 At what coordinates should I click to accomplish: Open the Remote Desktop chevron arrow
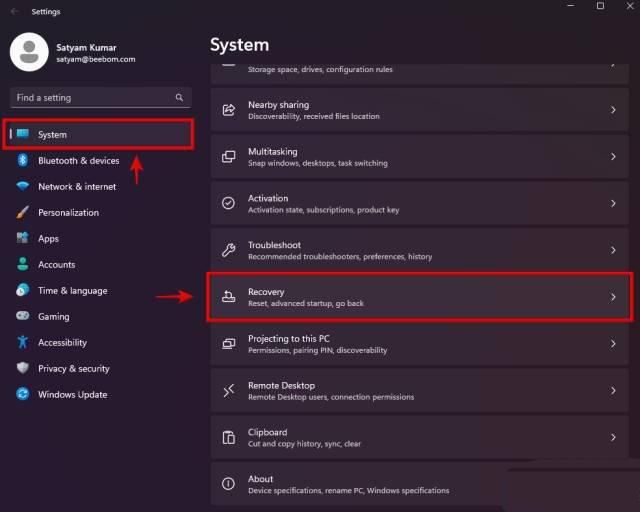click(x=613, y=390)
